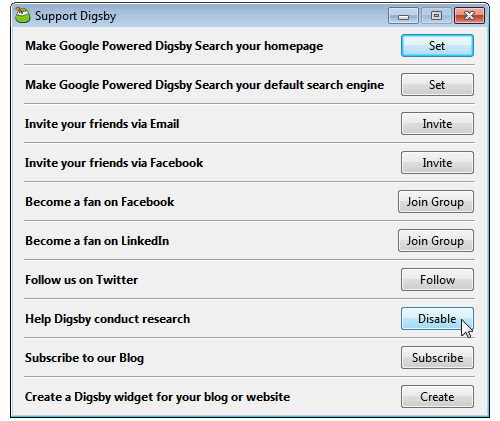
Task: Click the Digsby app icon in title bar
Action: click(x=22, y=15)
